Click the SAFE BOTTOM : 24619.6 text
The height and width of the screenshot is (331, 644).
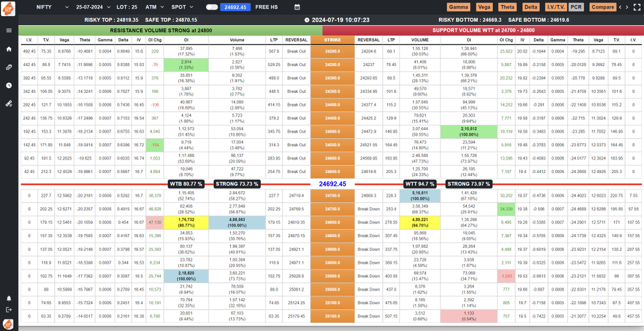[x=538, y=20]
